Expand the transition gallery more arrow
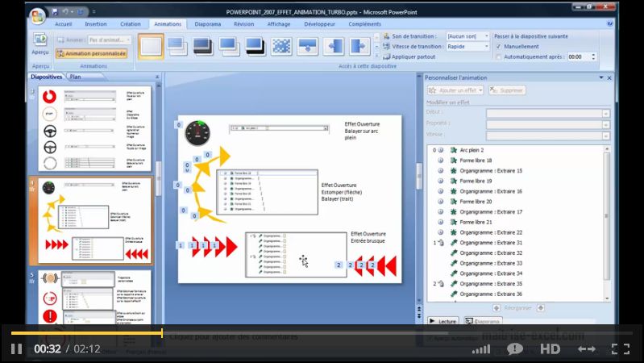This screenshot has width=644, height=363. [x=376, y=55]
